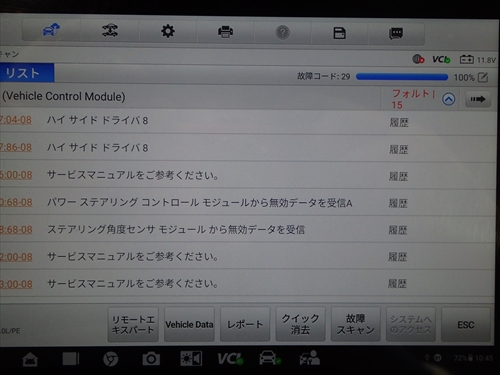Select the ステアリング角度センサ モジュール row
This screenshot has width=500, height=375.
[247, 229]
